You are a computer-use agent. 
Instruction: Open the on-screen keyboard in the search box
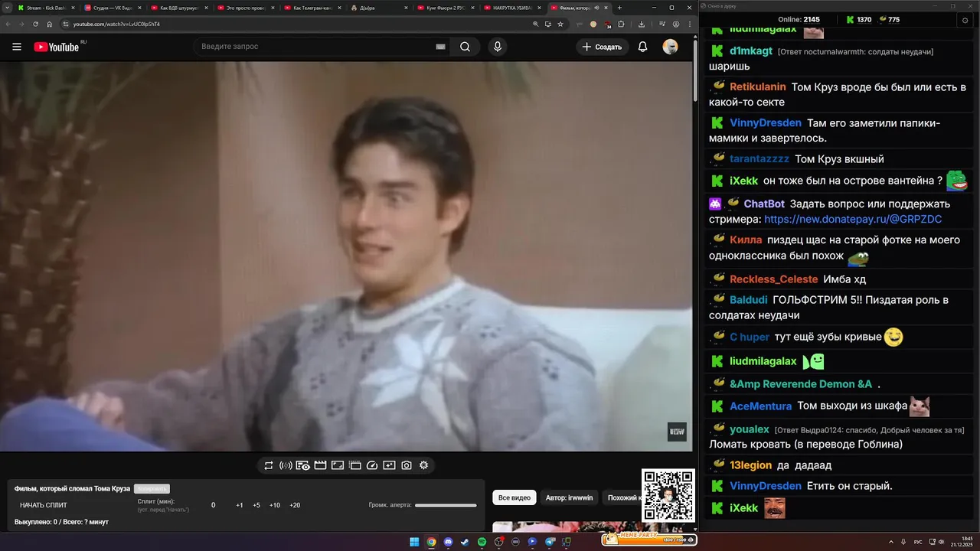click(x=440, y=47)
